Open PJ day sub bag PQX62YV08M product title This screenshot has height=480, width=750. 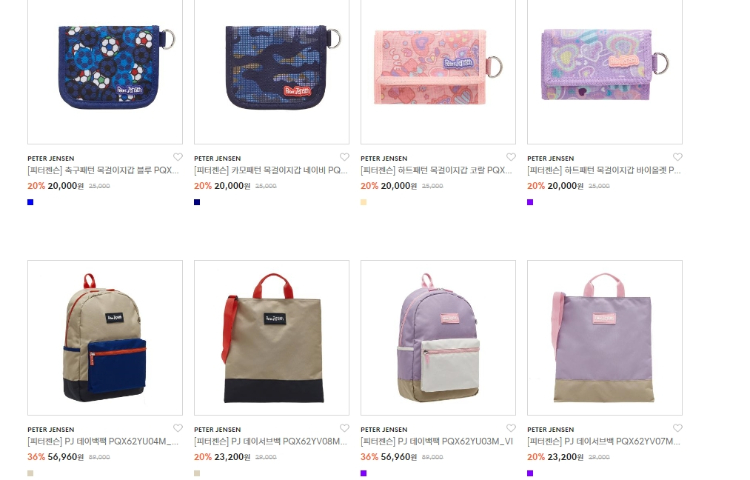click(x=271, y=441)
